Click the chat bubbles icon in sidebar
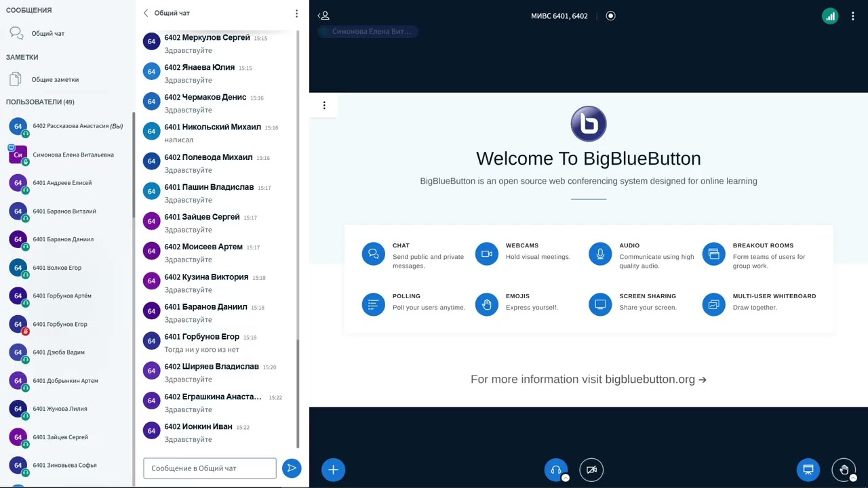The width and height of the screenshot is (868, 488). click(x=16, y=33)
